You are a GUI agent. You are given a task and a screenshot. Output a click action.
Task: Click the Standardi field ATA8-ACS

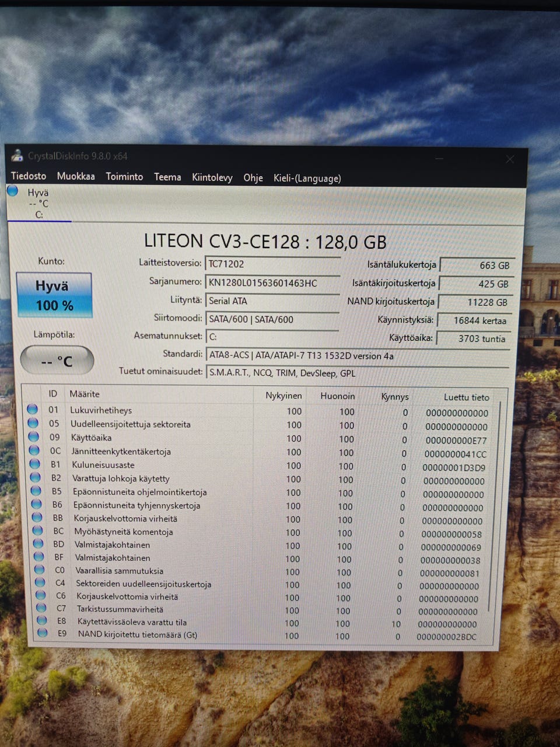tap(358, 355)
